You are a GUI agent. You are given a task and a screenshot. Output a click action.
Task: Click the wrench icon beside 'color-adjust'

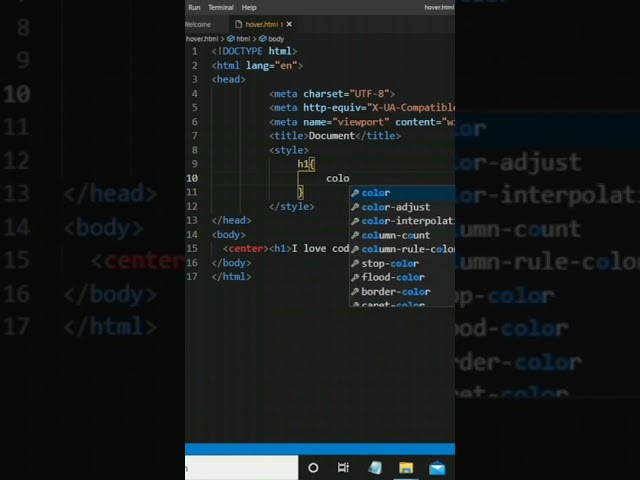pyautogui.click(x=355, y=207)
